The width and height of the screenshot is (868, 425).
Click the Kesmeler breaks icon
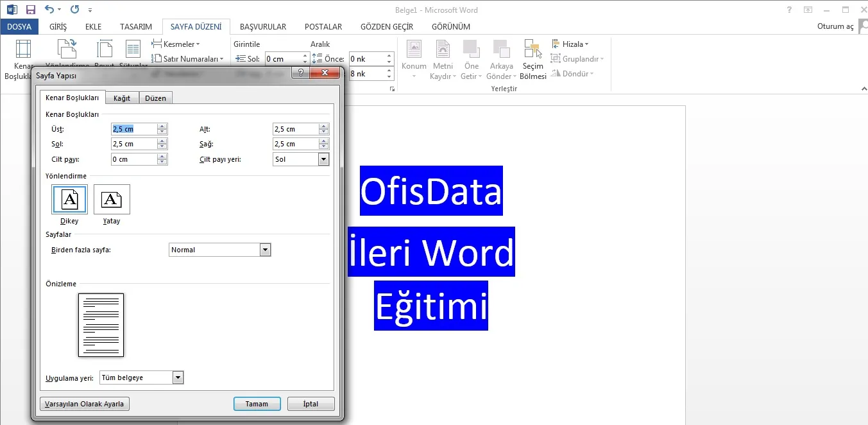[x=157, y=44]
